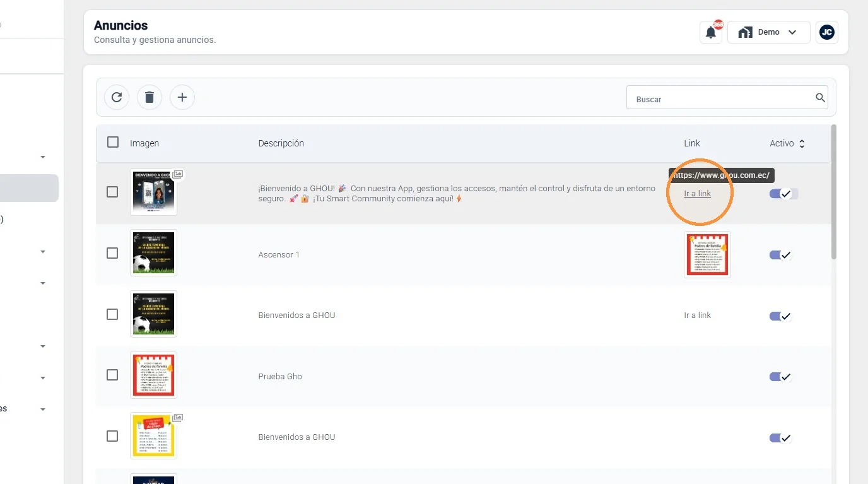Add a new anuncio with plus icon
The height and width of the screenshot is (484, 868).
pos(182,97)
